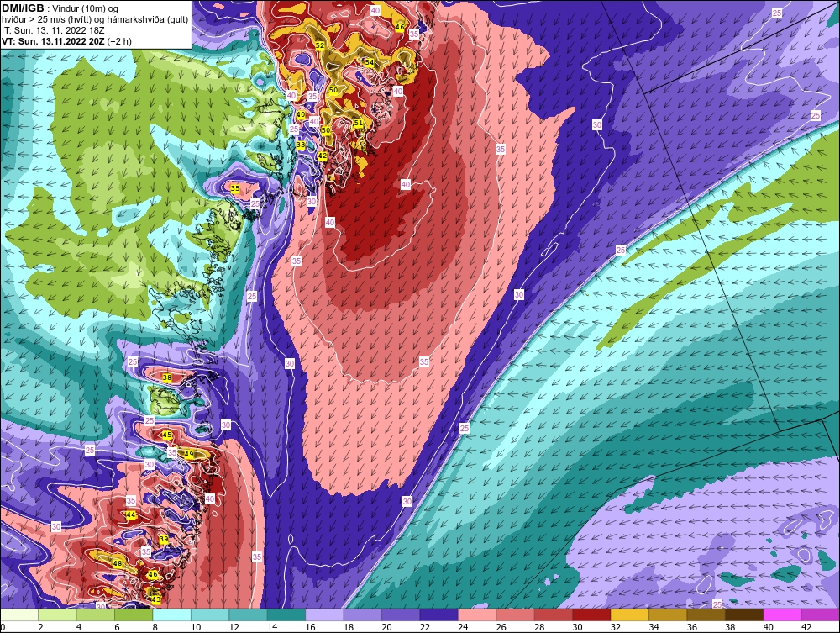Select the text 'hviður > 25 m/s (hvítt) og hámarkshviða (gult)'
Image resolution: width=840 pixels, height=633 pixels.
(95, 20)
